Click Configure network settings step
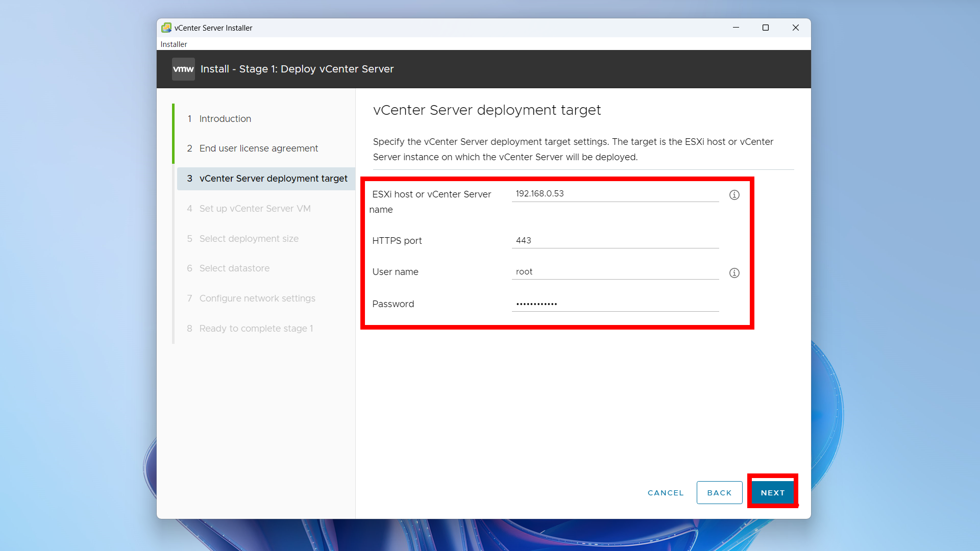Screen dimensions: 980x551 click(257, 298)
